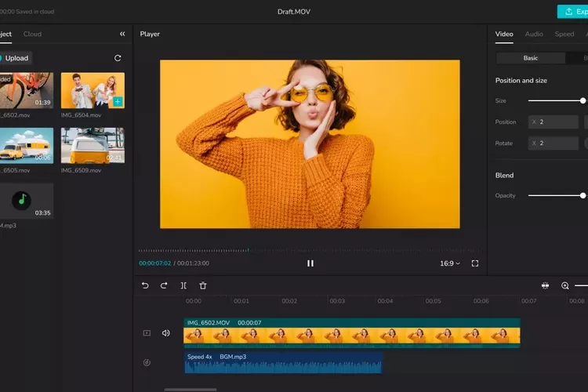Mute the video track audio

tap(165, 332)
